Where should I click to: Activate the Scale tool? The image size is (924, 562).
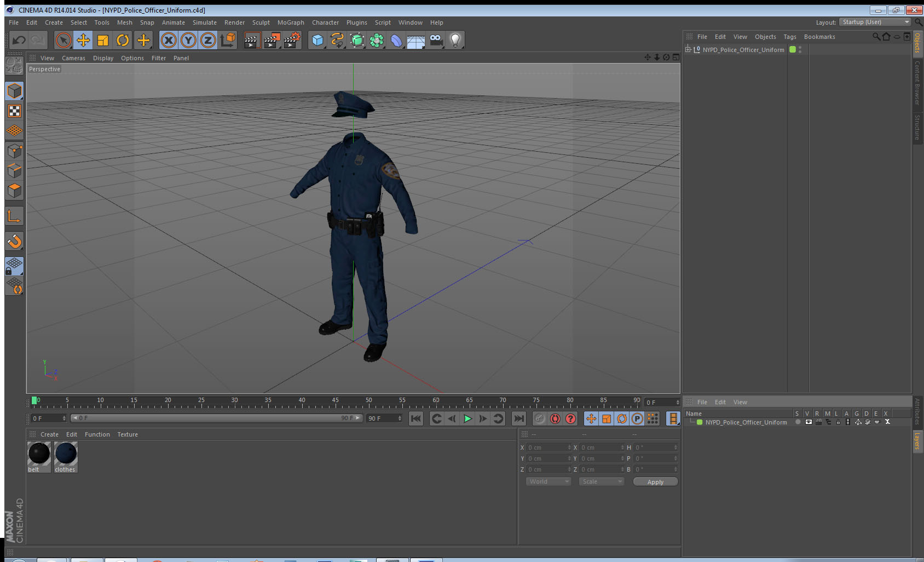pos(103,40)
